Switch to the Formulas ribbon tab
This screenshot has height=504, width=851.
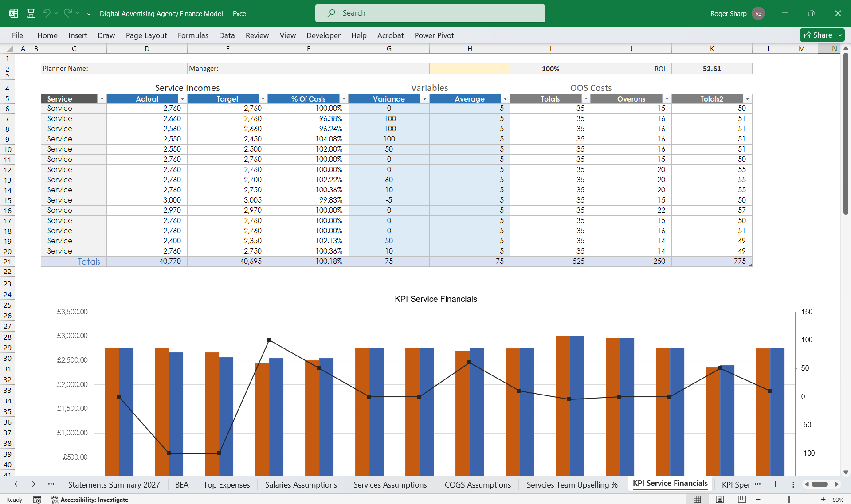[193, 35]
